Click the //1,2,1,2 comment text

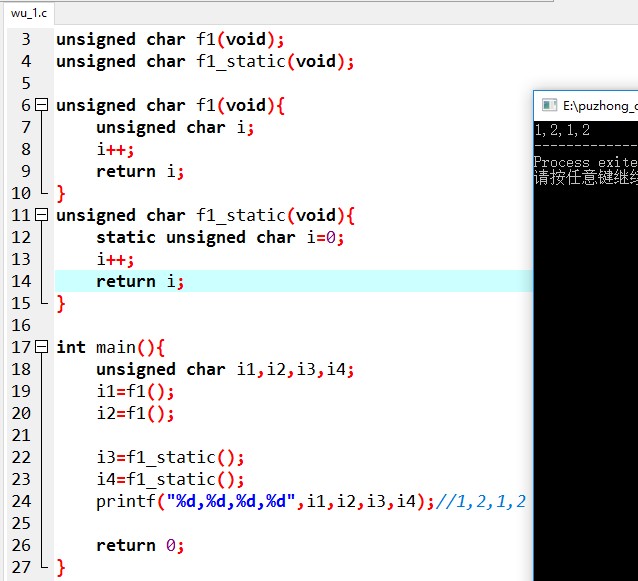click(481, 502)
